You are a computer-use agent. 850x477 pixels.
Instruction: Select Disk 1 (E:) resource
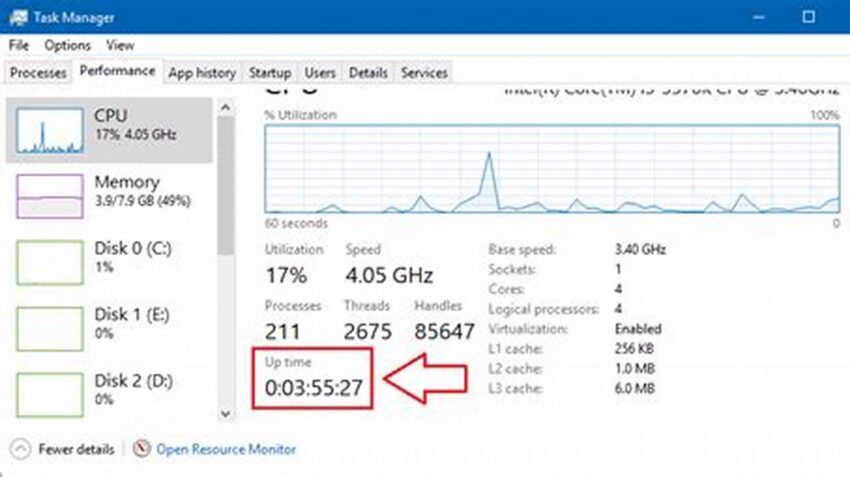click(x=109, y=328)
